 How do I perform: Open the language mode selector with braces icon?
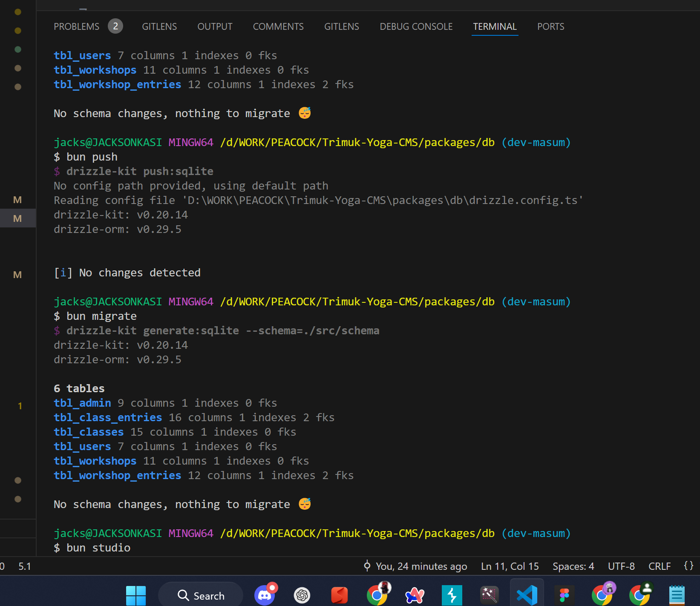[688, 566]
